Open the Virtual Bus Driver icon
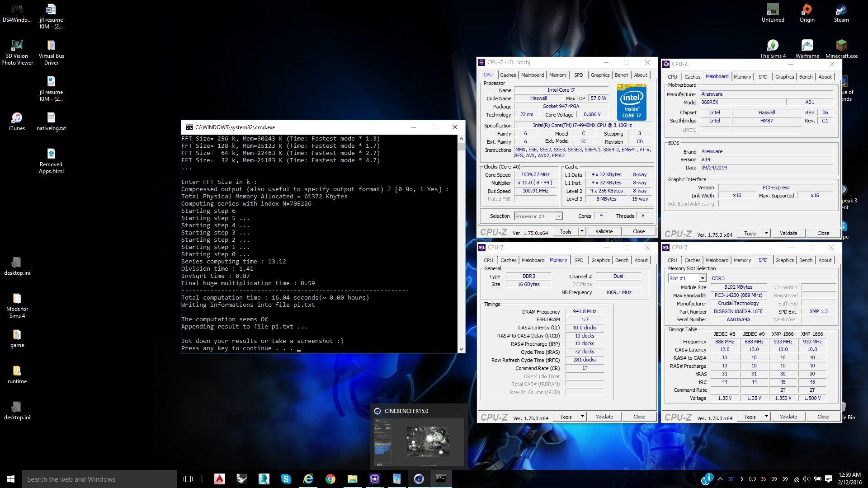Image resolution: width=868 pixels, height=488 pixels. point(51,52)
